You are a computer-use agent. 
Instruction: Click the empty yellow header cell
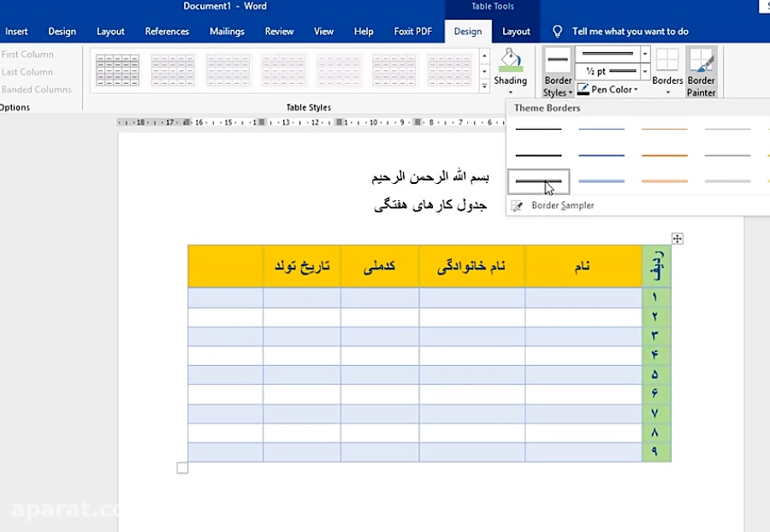pos(225,266)
